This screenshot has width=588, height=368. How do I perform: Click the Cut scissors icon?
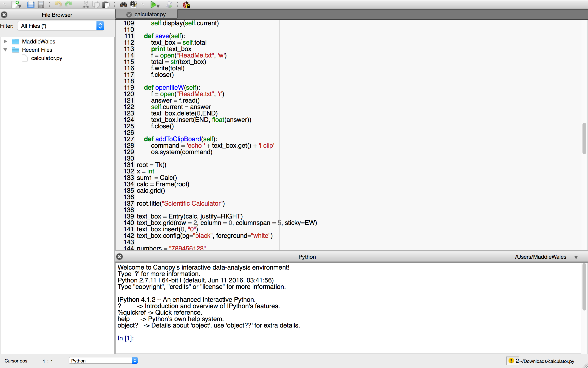pos(85,5)
